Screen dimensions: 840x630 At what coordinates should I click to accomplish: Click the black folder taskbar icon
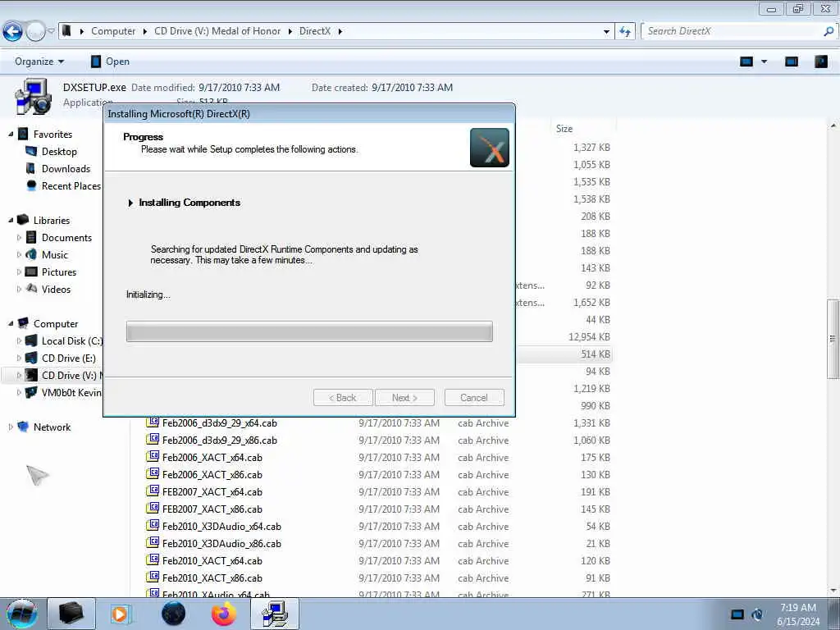point(71,614)
